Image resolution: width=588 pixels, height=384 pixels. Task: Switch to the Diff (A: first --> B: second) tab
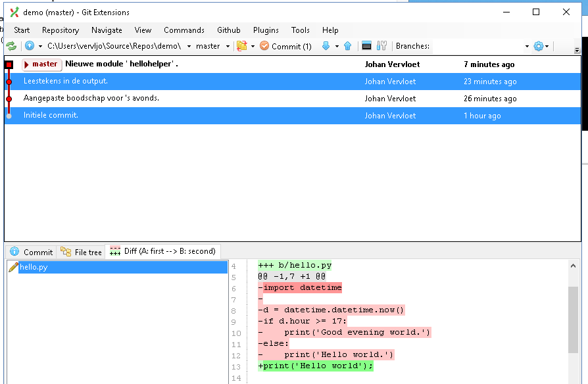pyautogui.click(x=163, y=251)
